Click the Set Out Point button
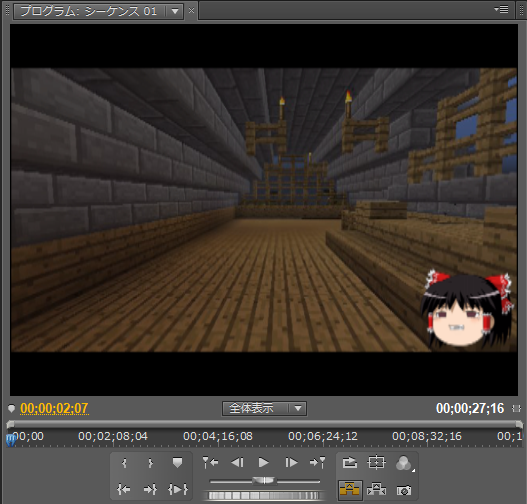Viewport: 527px width, 504px height. pos(150,463)
